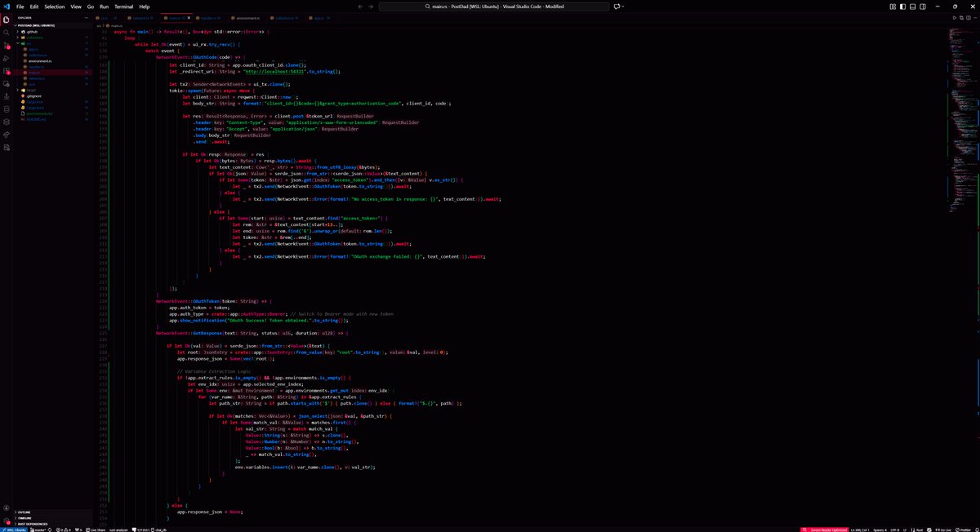Open the editor More Actions ellipsis

pyautogui.click(x=975, y=17)
